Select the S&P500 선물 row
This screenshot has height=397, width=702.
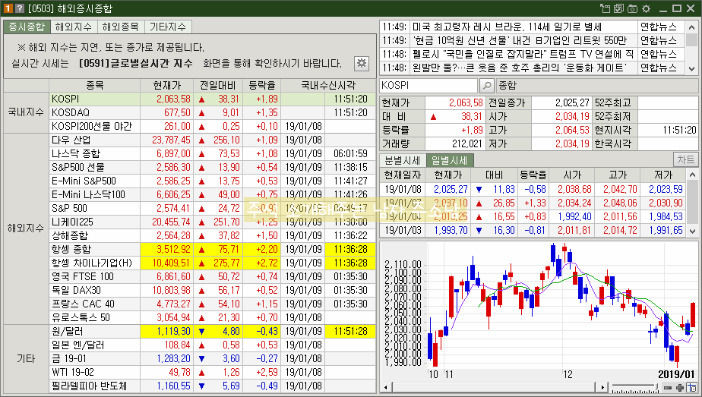coord(213,167)
